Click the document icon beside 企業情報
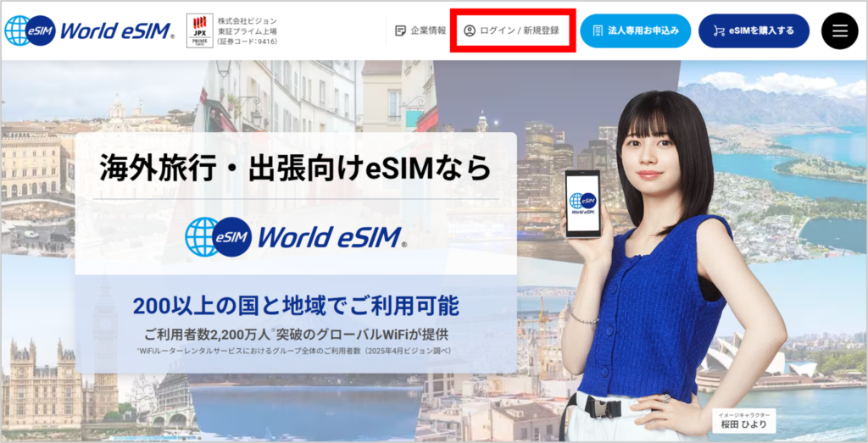The width and height of the screenshot is (868, 443). 401,31
